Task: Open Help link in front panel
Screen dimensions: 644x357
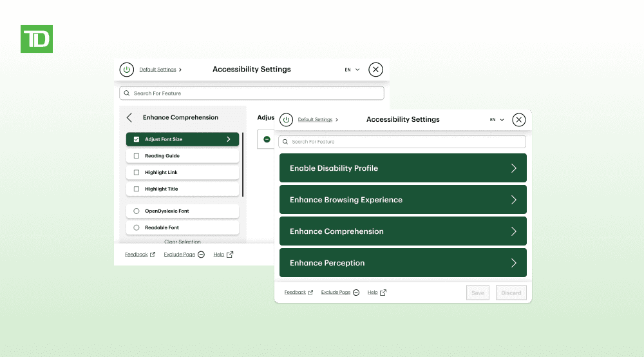Action: pos(372,293)
